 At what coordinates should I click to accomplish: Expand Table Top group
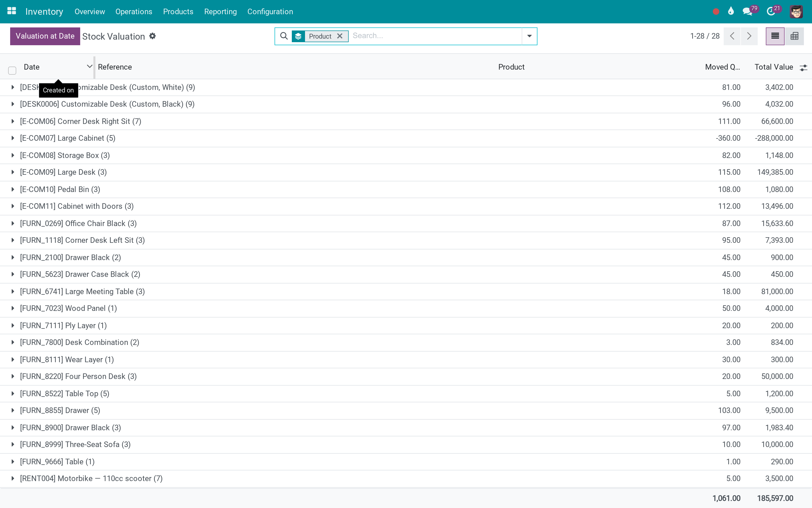(13, 393)
